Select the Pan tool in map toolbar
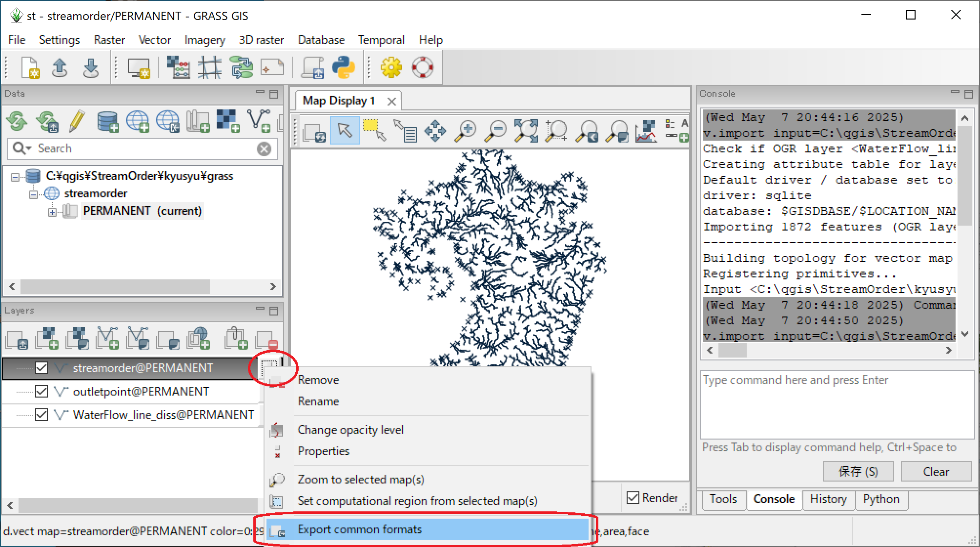This screenshot has height=547, width=980. tap(435, 131)
